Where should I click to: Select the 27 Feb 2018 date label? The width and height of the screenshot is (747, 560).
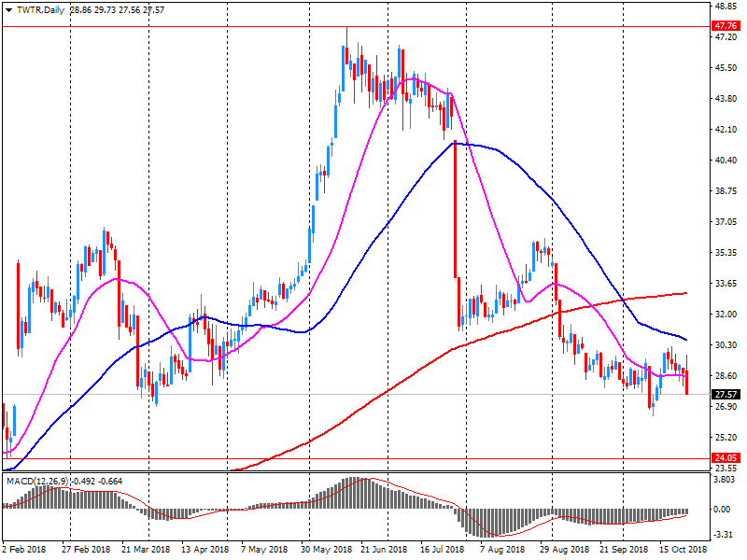click(x=86, y=550)
